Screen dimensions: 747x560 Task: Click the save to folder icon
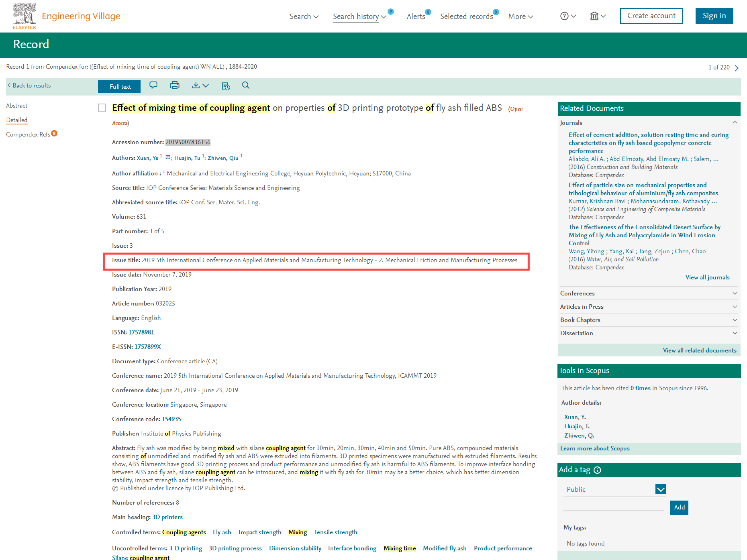pyautogui.click(x=226, y=86)
